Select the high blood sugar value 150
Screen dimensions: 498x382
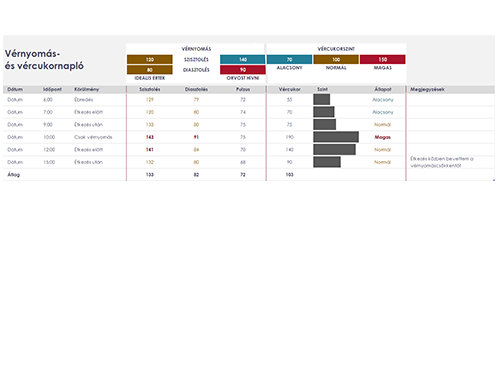click(x=383, y=59)
